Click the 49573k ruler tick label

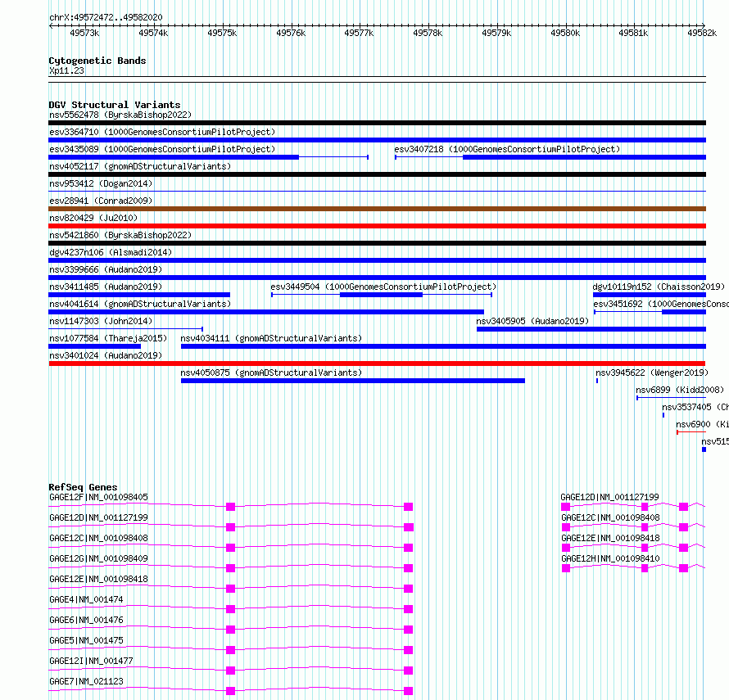pyautogui.click(x=84, y=33)
